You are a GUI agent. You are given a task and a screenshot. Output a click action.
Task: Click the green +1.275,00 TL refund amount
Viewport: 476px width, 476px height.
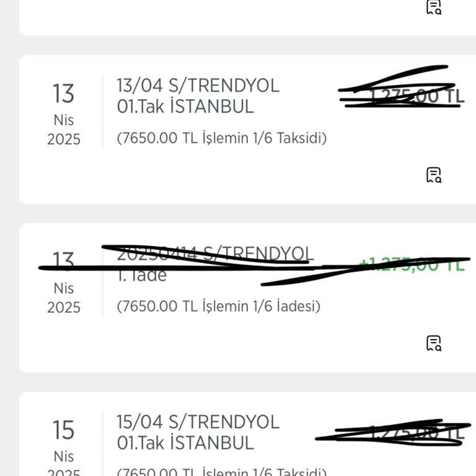coord(412,265)
